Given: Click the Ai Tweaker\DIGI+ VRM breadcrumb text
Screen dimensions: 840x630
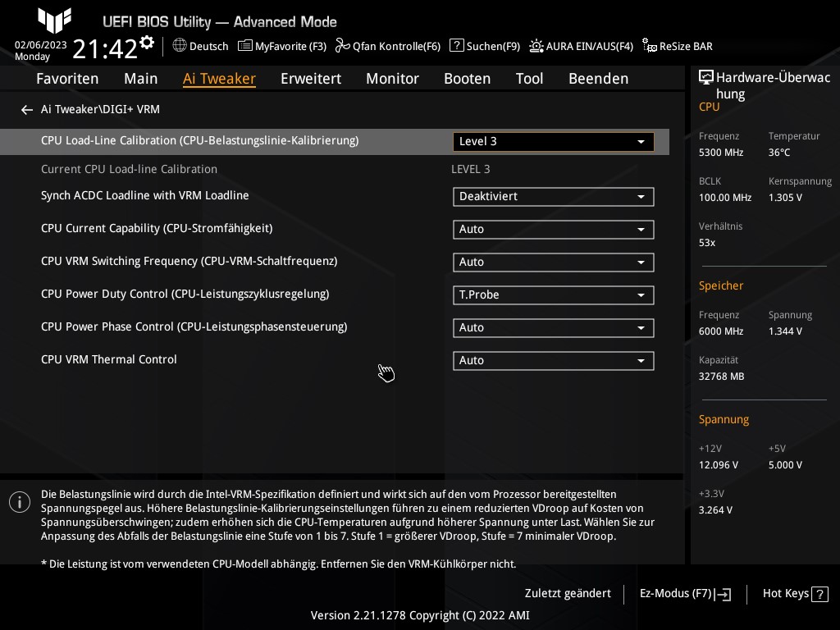Looking at the screenshot, I should pyautogui.click(x=100, y=109).
